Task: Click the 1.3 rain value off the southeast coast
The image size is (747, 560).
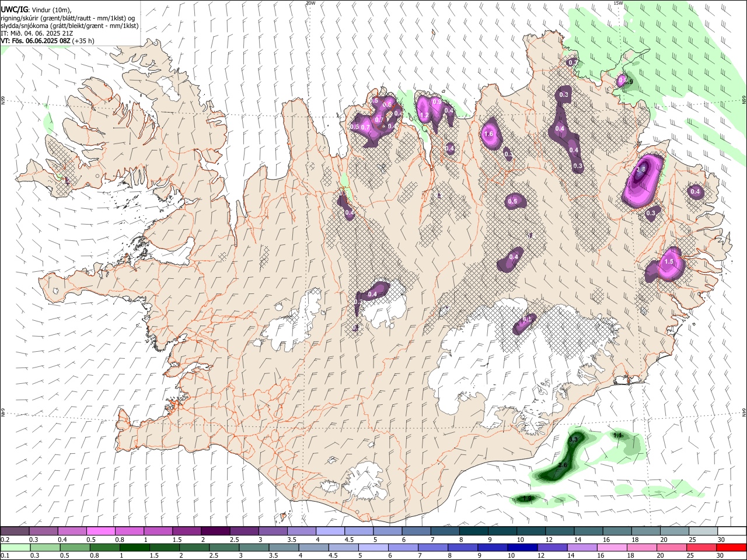Action: pos(573,439)
